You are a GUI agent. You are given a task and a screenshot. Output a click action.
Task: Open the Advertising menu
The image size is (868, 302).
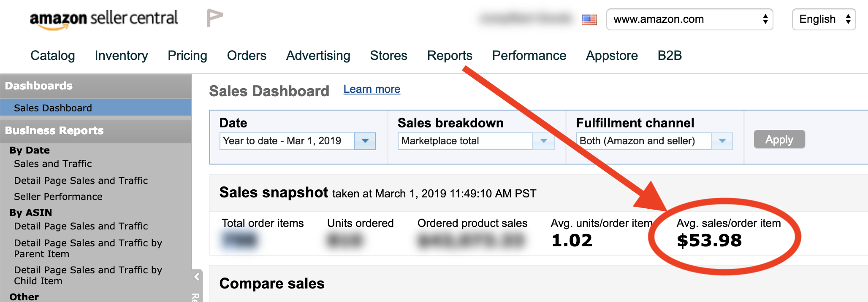[318, 56]
